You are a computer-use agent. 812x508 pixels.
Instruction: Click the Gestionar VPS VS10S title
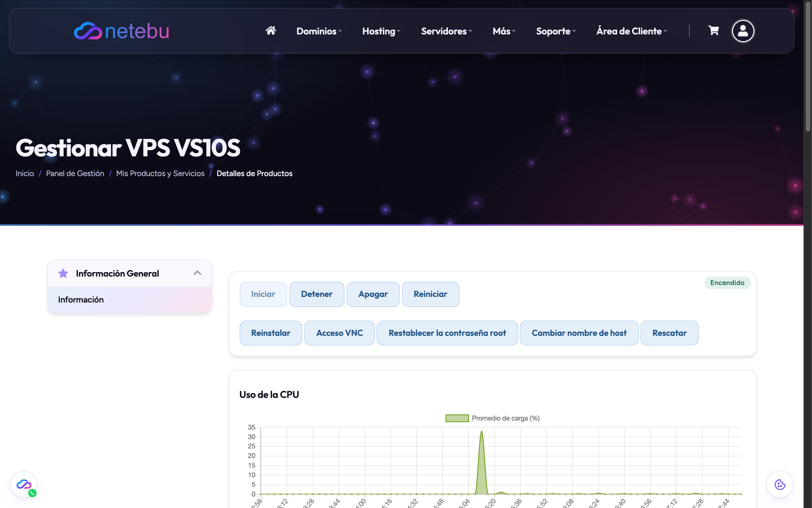click(128, 148)
